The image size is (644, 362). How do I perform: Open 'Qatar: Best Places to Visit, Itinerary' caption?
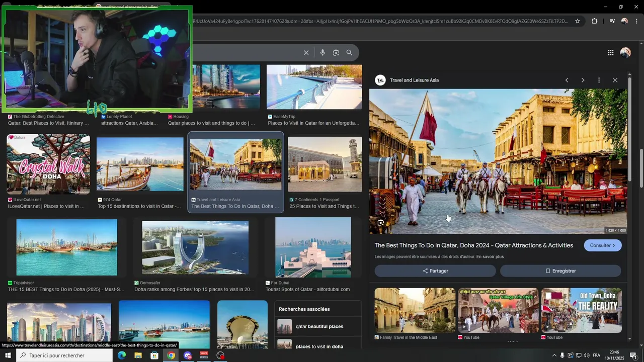coord(48,123)
